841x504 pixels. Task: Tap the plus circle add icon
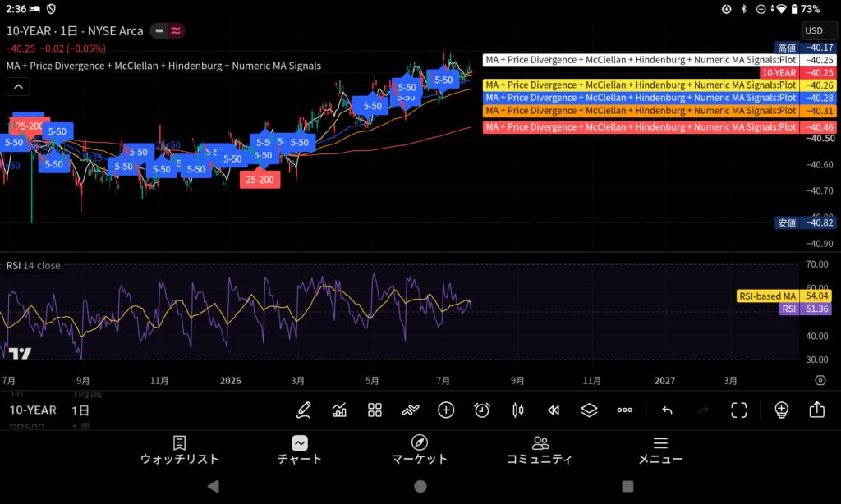click(446, 410)
